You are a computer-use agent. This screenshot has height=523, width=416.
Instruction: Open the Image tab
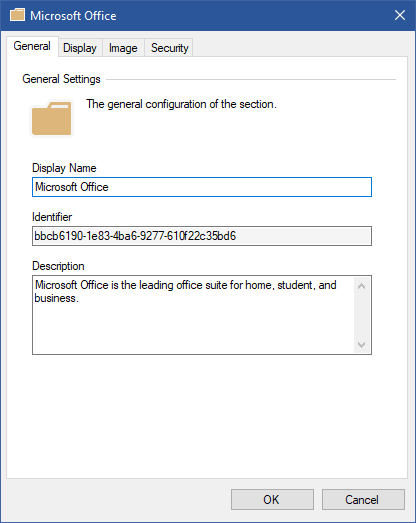click(x=123, y=48)
